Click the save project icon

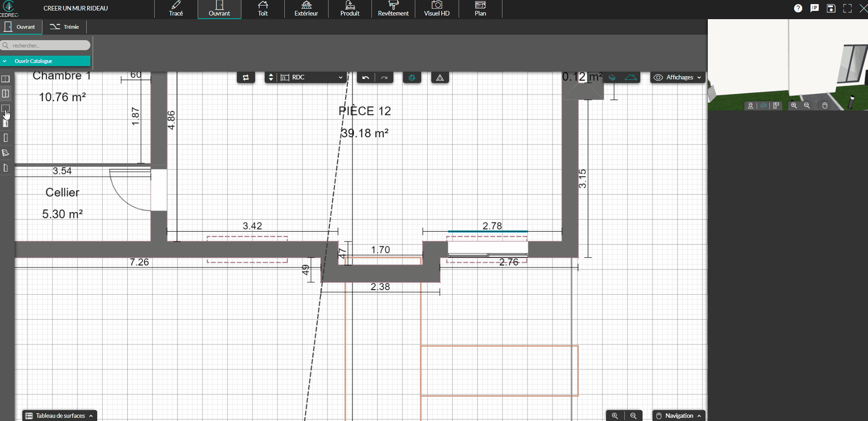click(x=831, y=8)
